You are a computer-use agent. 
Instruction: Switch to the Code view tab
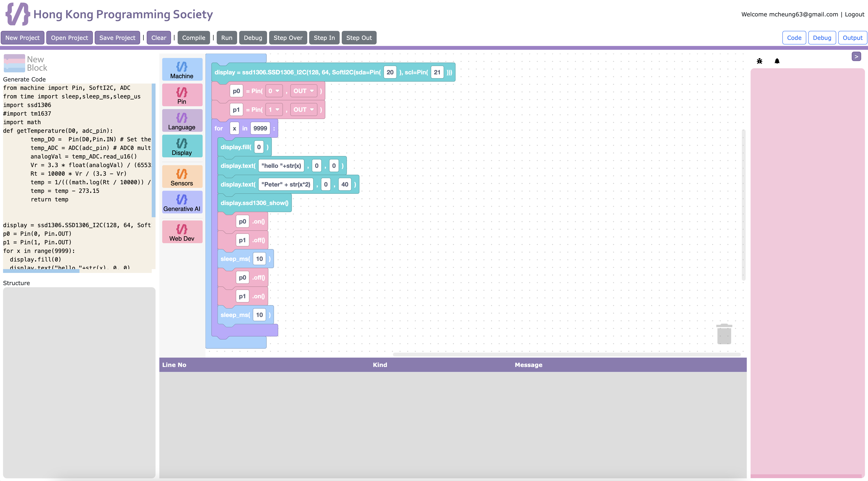click(x=794, y=38)
